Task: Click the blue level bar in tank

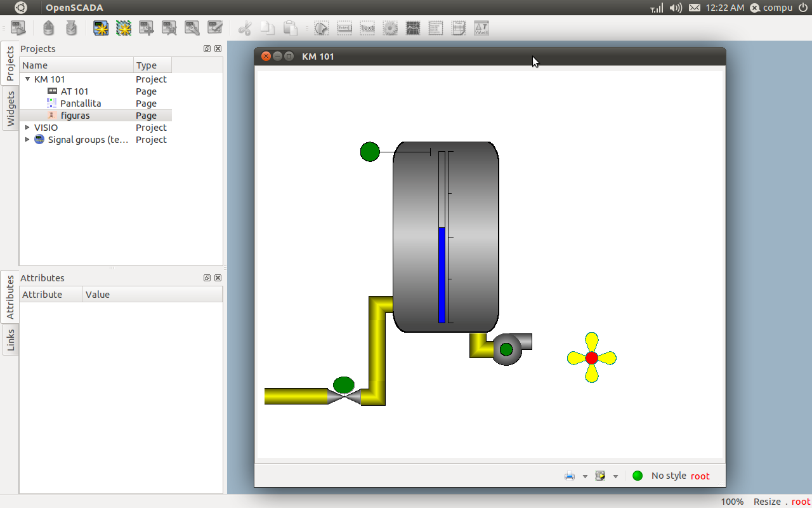Action: (442, 275)
